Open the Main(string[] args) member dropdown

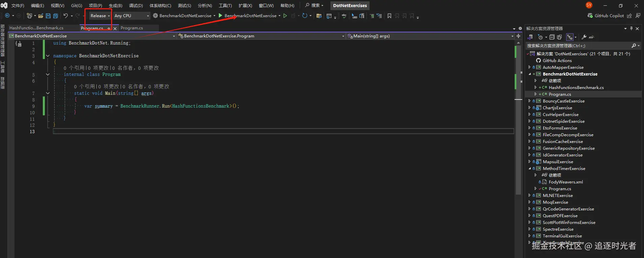coord(431,36)
